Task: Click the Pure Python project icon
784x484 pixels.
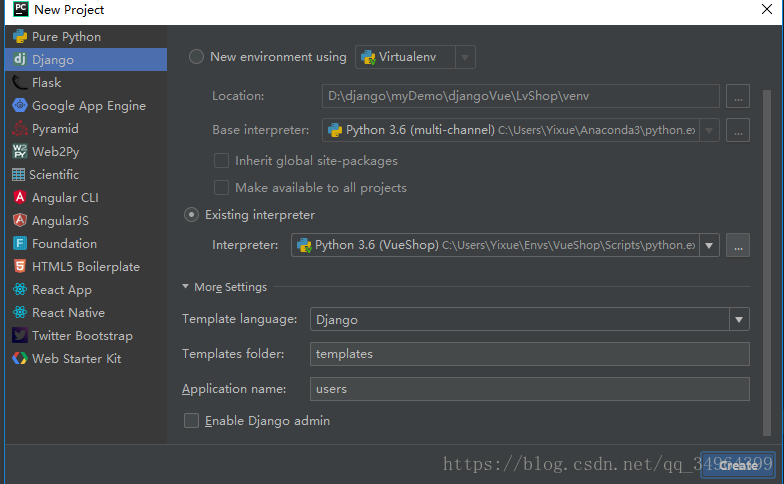Action: 20,36
